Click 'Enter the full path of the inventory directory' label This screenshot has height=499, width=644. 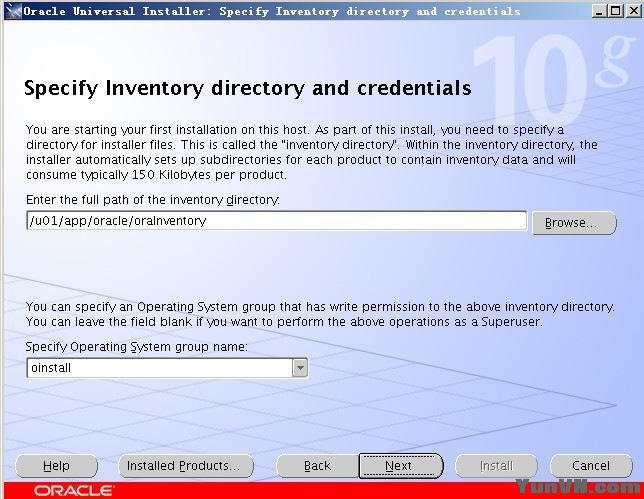(153, 200)
